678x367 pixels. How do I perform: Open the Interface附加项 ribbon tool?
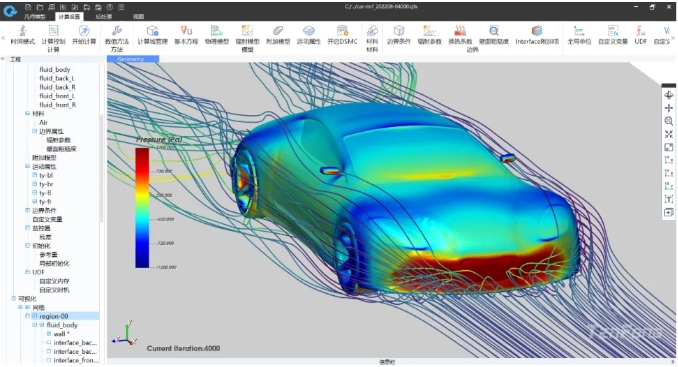click(x=537, y=31)
